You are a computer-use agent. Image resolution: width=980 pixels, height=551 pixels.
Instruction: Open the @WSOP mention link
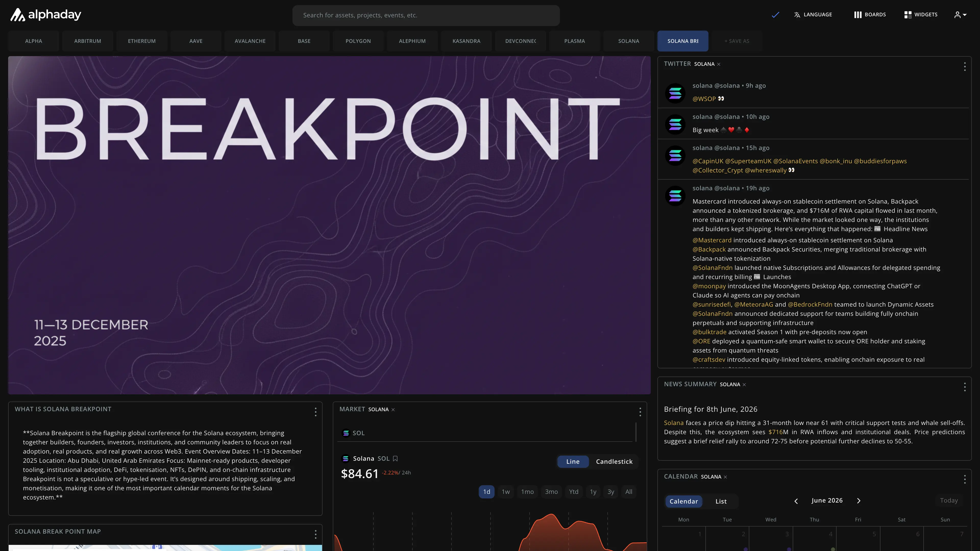click(704, 99)
